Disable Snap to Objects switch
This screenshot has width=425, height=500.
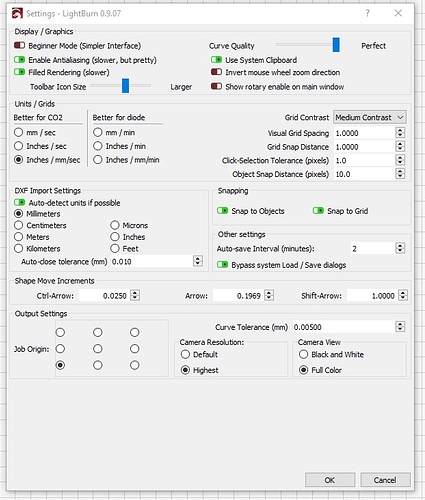[x=222, y=211]
